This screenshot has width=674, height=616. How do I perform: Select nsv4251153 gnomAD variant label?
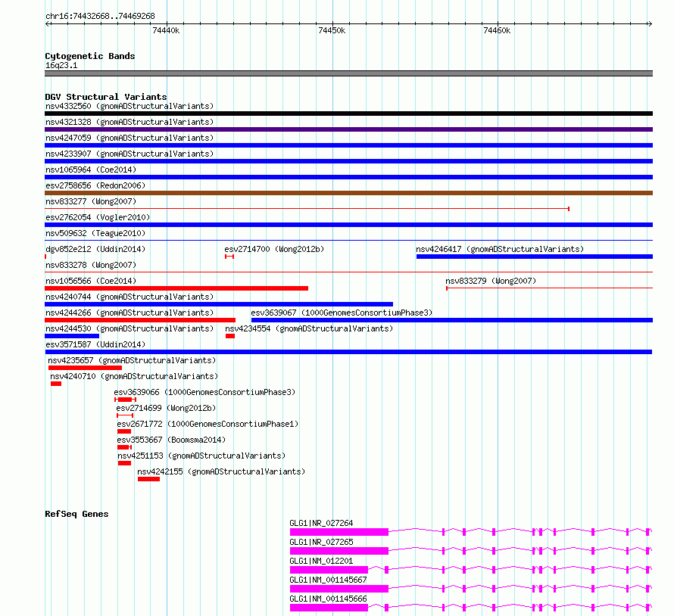click(201, 456)
